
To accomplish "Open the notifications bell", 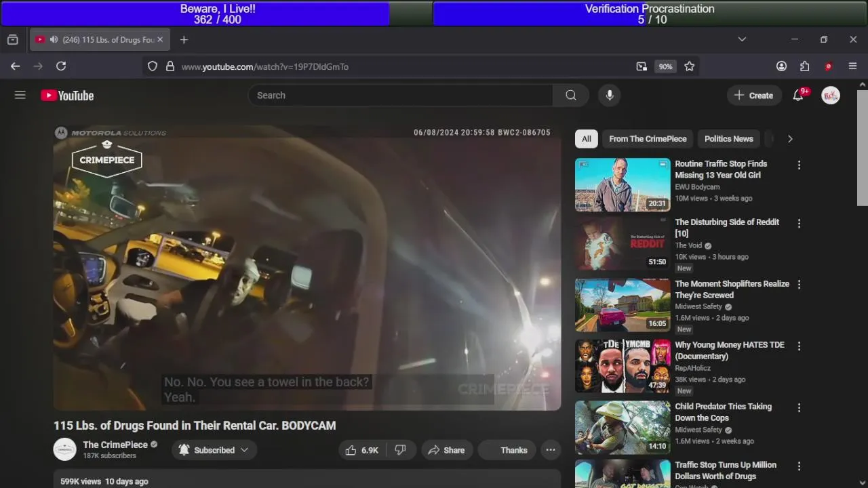I will click(798, 96).
